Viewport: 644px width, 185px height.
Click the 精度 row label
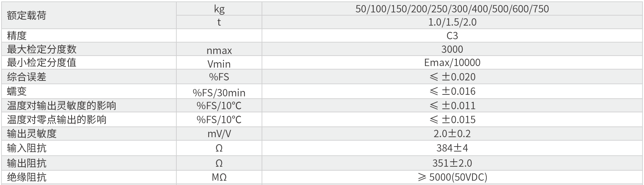(x=17, y=36)
